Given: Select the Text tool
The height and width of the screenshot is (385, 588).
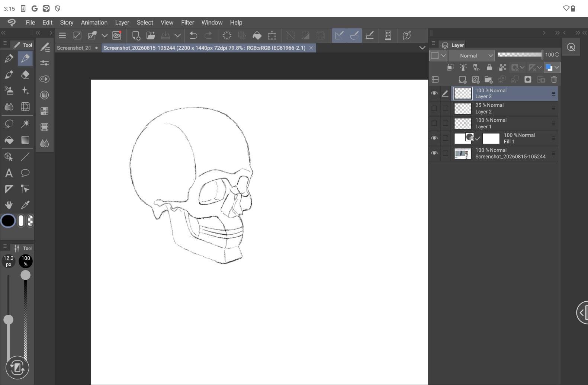Looking at the screenshot, I should pyautogui.click(x=9, y=173).
